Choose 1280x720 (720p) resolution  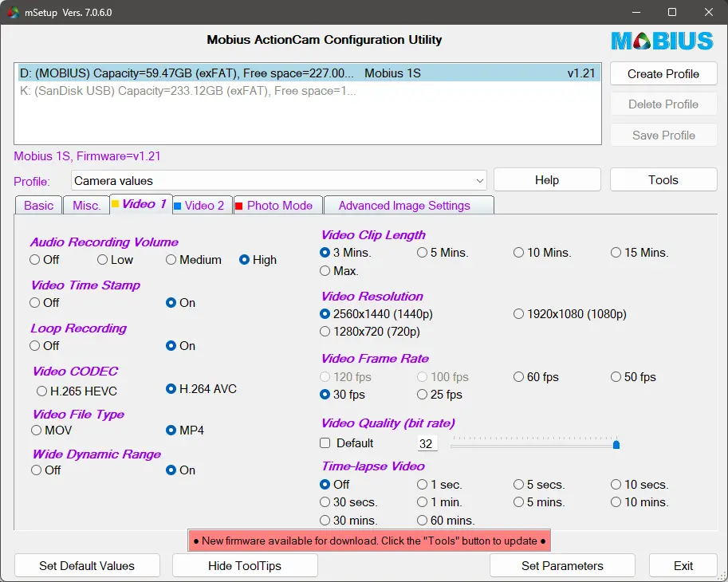369,332
